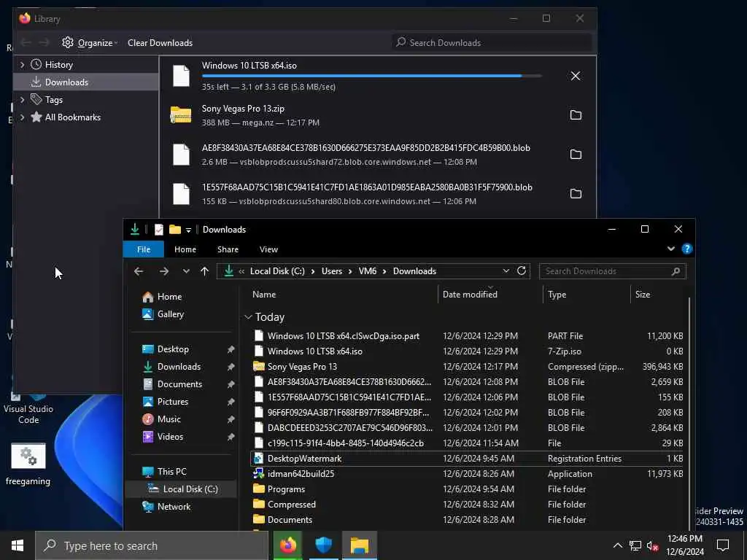Image resolution: width=747 pixels, height=560 pixels.
Task: Open Explorer Help question mark
Action: click(686, 249)
